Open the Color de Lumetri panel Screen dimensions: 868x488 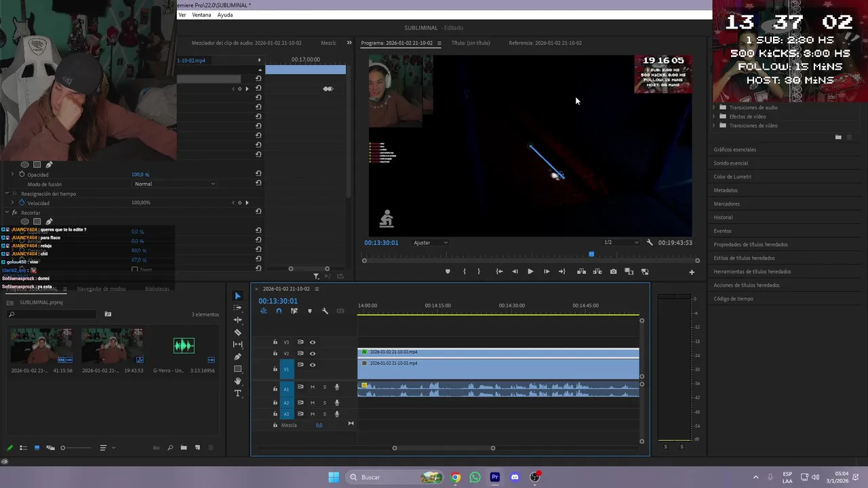point(732,177)
